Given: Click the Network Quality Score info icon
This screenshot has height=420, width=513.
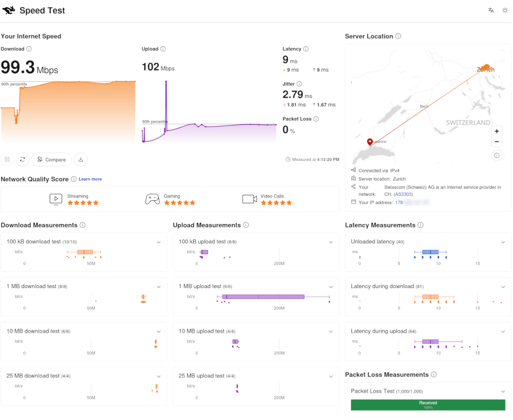Looking at the screenshot, I should 74,179.
